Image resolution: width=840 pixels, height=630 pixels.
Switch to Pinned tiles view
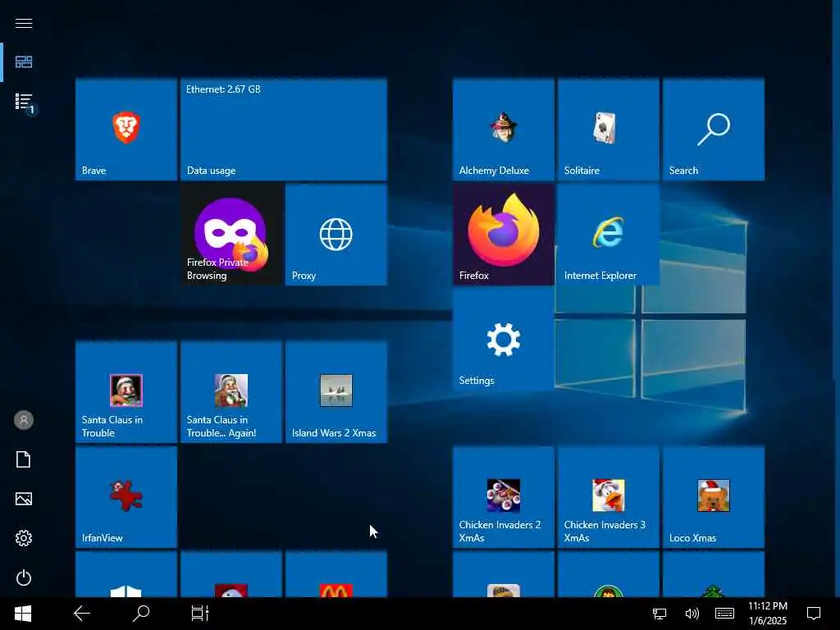point(24,62)
